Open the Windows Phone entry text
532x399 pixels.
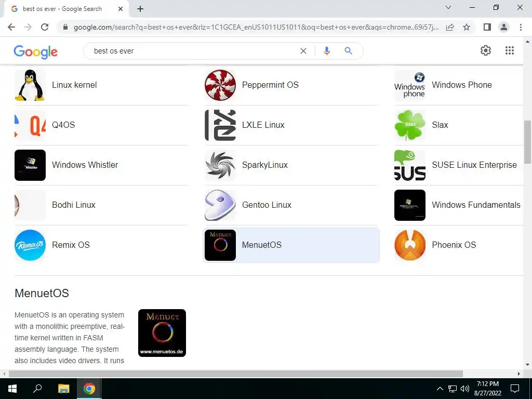pyautogui.click(x=462, y=85)
